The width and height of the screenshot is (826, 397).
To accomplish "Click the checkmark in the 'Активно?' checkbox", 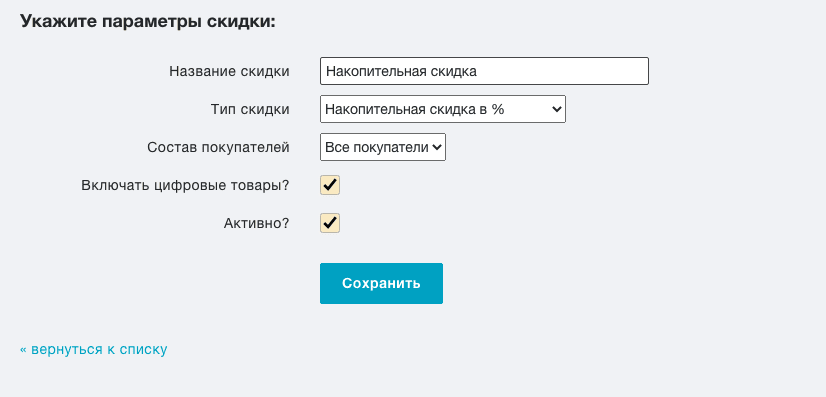I will click(x=330, y=223).
